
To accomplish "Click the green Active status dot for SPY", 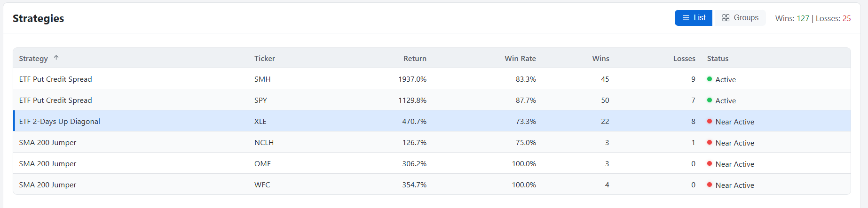I will coord(710,100).
